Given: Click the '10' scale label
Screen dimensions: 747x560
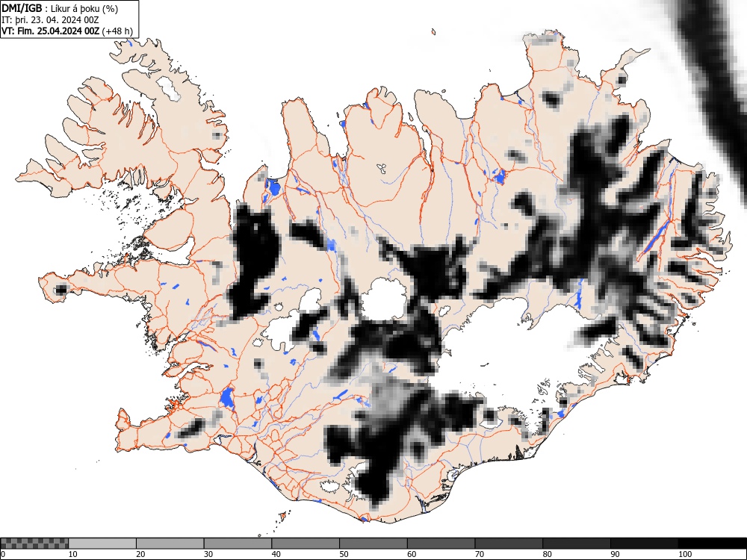Looking at the screenshot, I should coord(73,554).
